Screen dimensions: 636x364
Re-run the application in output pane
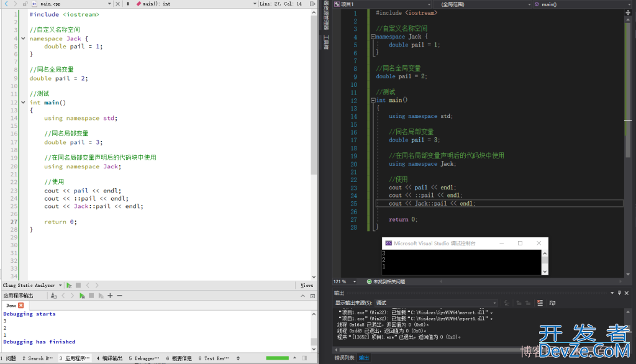[x=82, y=296]
